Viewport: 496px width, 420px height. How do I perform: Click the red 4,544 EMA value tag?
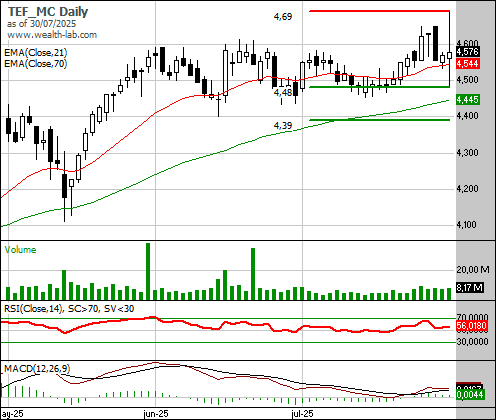tap(468, 63)
